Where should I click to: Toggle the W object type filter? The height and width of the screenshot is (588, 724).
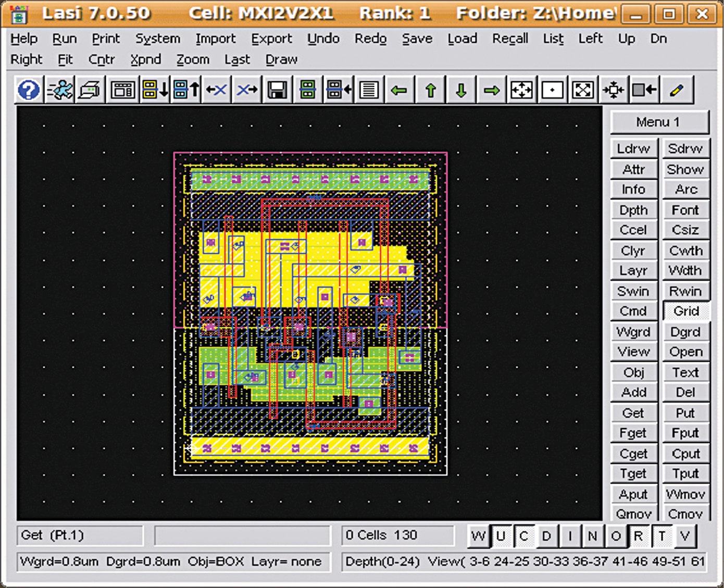[x=478, y=535]
